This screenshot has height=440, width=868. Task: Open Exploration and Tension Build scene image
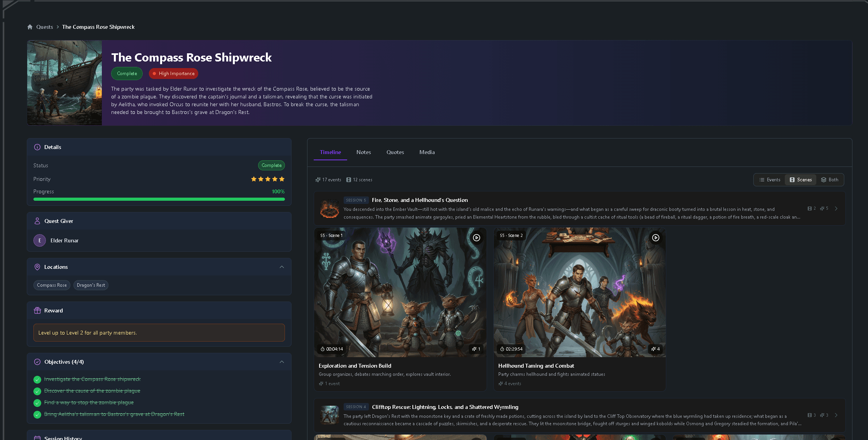pos(400,293)
